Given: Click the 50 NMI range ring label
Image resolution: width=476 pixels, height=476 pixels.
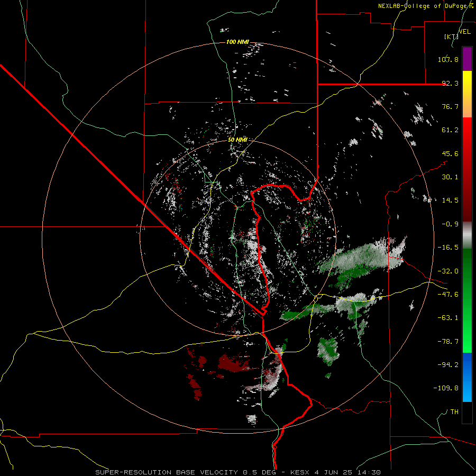Looking at the screenshot, I should pyautogui.click(x=237, y=140).
